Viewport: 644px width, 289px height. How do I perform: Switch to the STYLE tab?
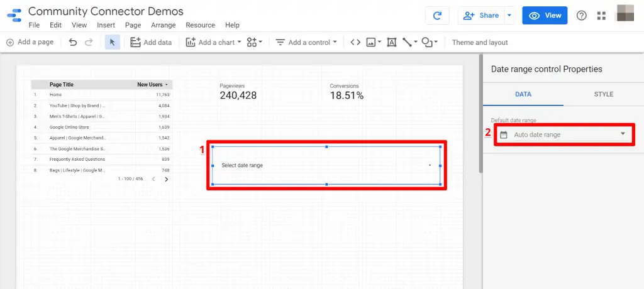pyautogui.click(x=604, y=94)
